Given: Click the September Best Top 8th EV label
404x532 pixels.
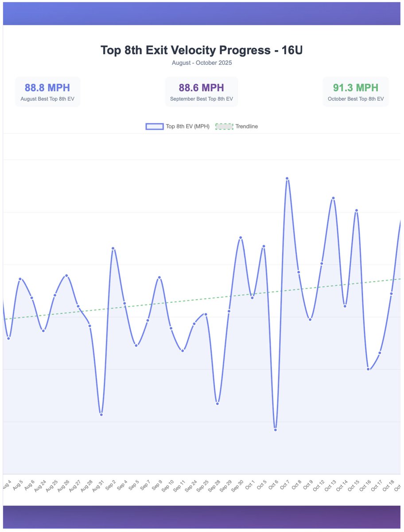Looking at the screenshot, I should 202,99.
